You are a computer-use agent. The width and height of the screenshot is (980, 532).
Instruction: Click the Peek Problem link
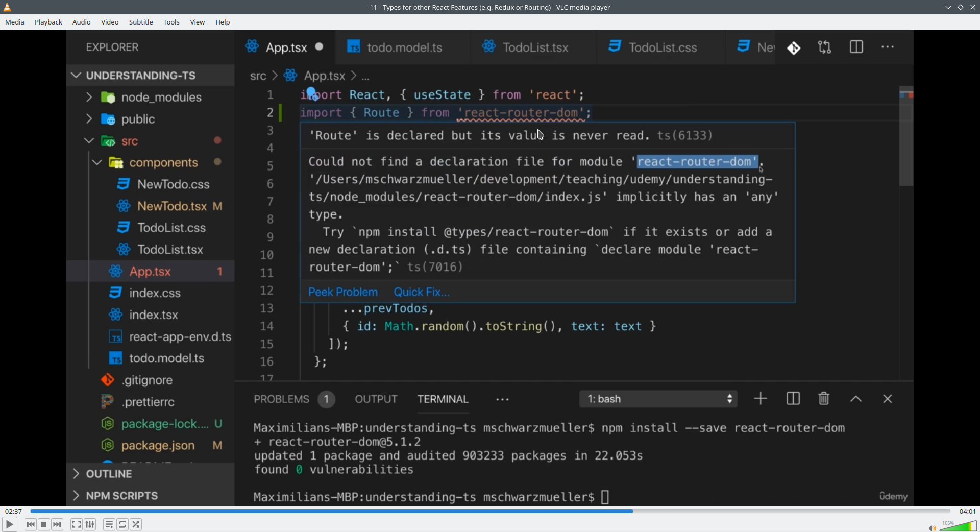coord(343,292)
